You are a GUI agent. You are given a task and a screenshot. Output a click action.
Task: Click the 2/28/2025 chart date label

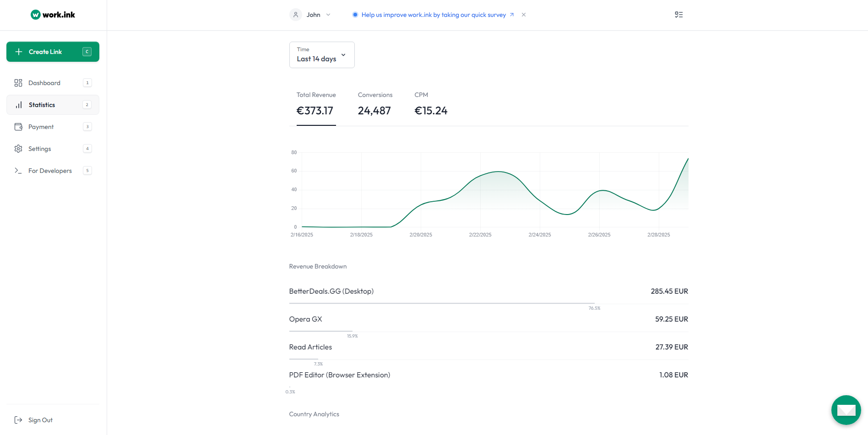click(x=659, y=235)
